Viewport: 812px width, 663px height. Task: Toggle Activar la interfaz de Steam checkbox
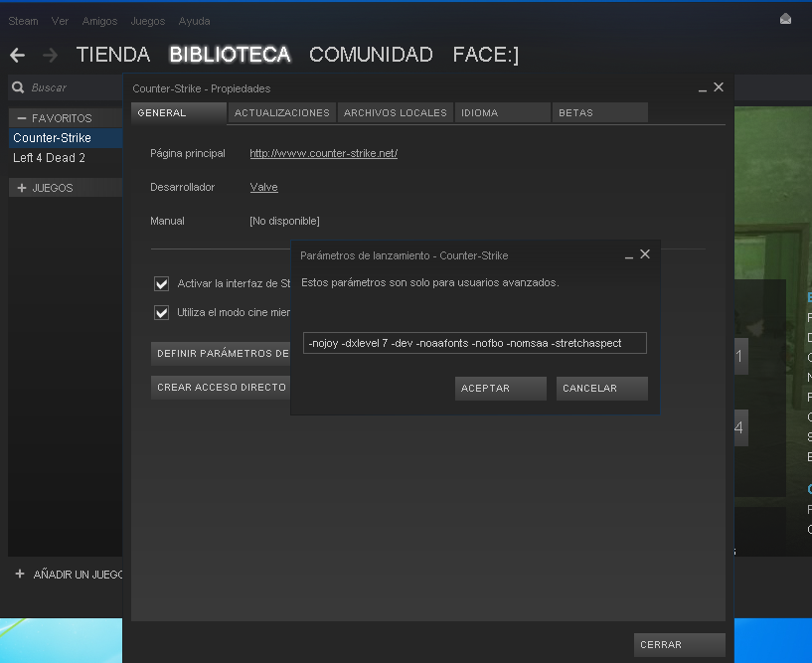[162, 283]
